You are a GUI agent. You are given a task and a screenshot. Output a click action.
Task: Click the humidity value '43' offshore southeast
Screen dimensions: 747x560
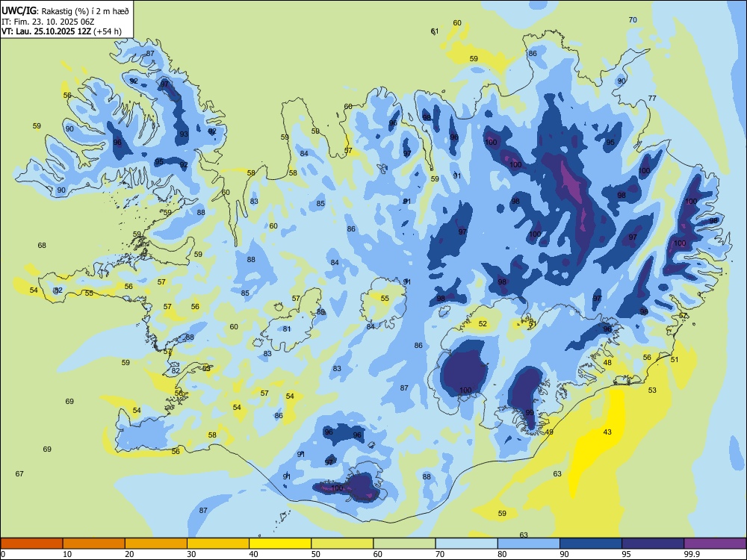click(607, 432)
